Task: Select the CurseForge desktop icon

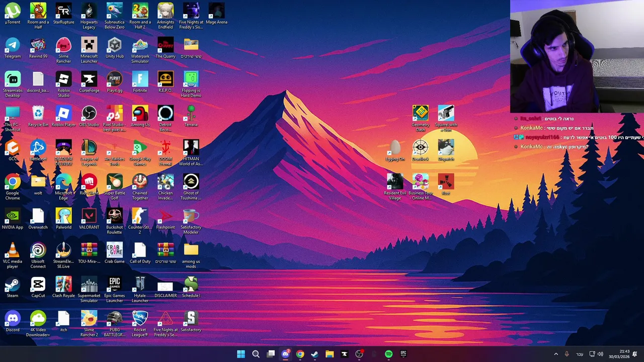Action: (89, 82)
